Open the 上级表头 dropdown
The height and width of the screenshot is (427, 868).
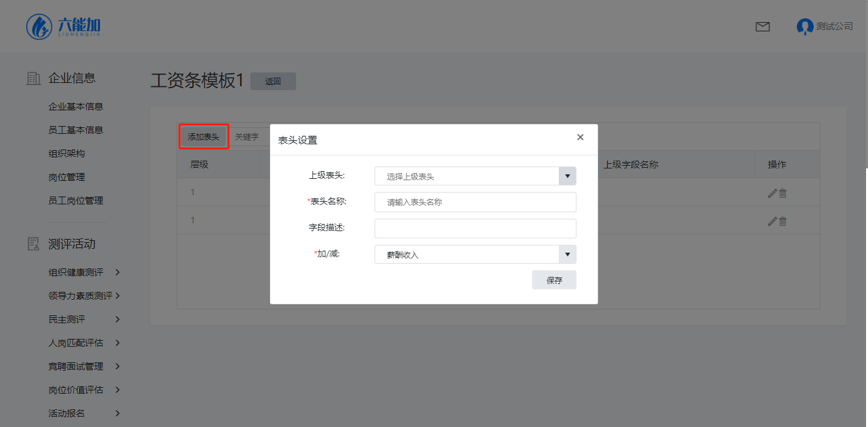coord(475,176)
